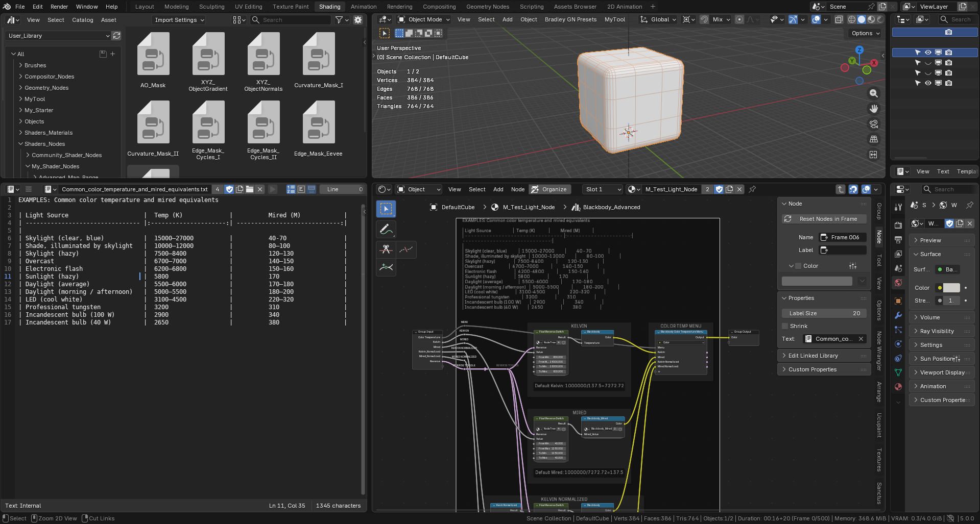Toggle fake user shield for M_Test_Light_Node

(719, 189)
